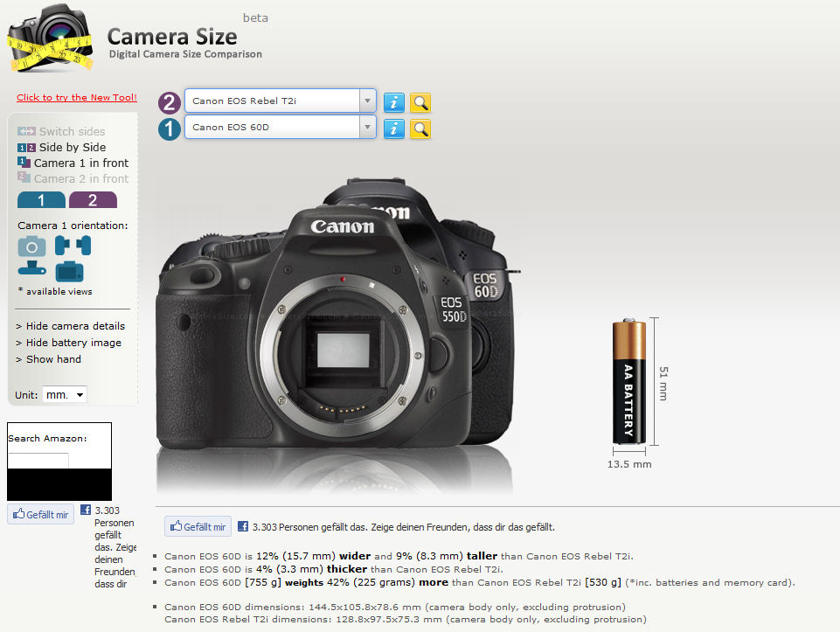Select top view orientation icon
Screen dimensions: 840x632
click(x=31, y=267)
